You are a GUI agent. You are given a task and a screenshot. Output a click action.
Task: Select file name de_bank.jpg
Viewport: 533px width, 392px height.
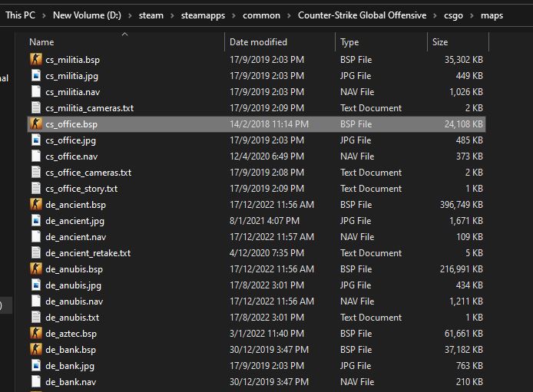pos(70,366)
